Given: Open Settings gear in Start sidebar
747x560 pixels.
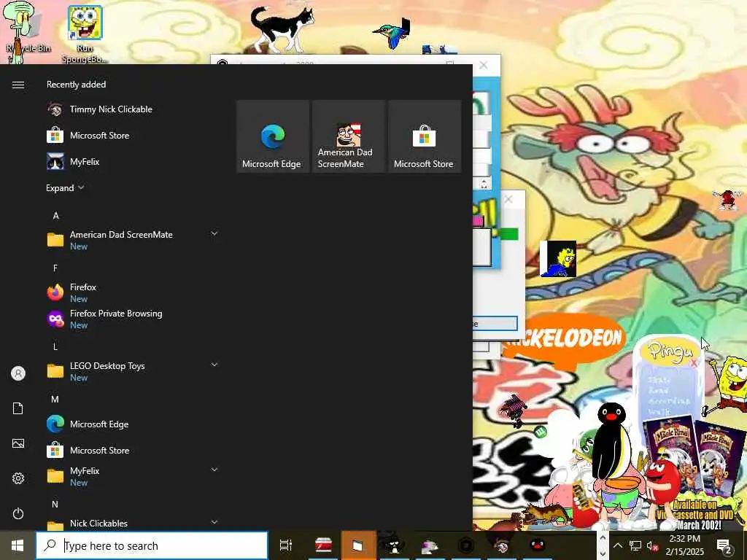Looking at the screenshot, I should pos(18,478).
